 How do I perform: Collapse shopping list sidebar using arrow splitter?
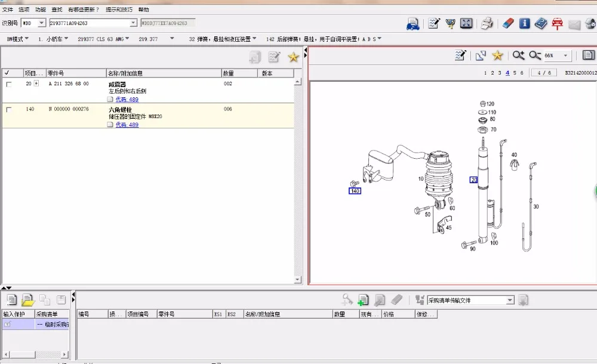point(73,297)
